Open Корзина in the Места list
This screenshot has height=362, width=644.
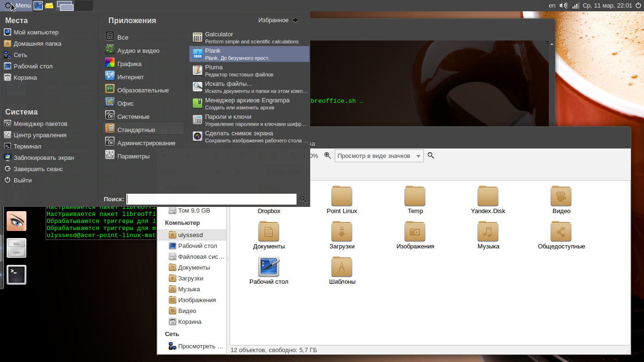20,78
